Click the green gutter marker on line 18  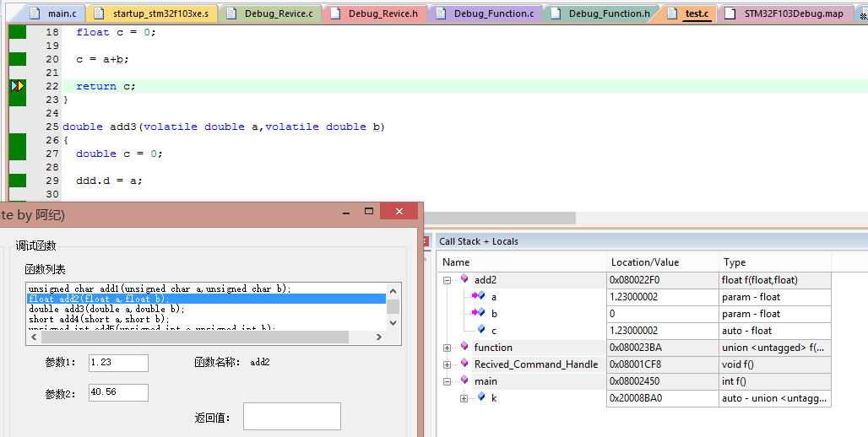17,32
